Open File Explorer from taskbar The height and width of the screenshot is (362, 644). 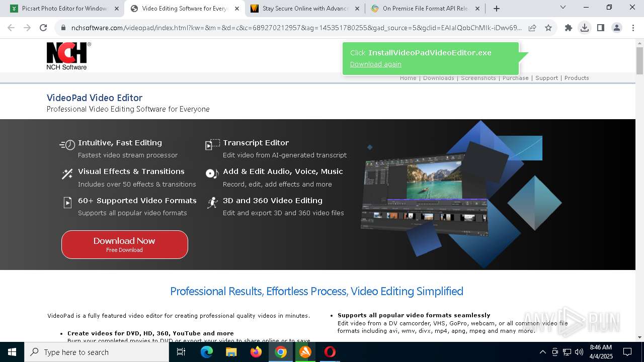click(231, 352)
